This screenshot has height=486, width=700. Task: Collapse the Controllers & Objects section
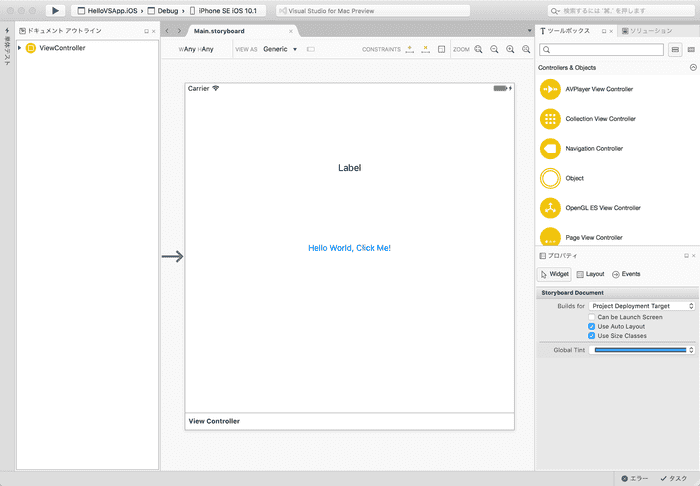point(692,68)
